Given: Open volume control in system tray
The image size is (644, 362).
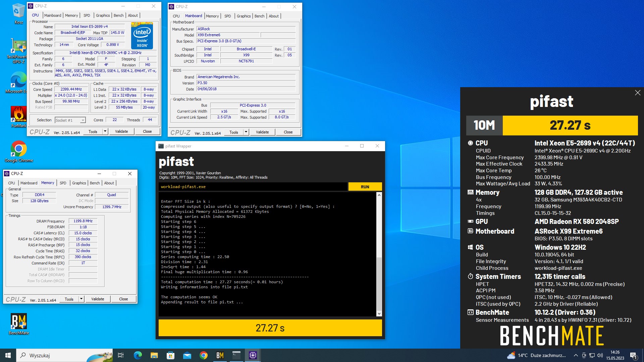Looking at the screenshot, I should (x=600, y=355).
